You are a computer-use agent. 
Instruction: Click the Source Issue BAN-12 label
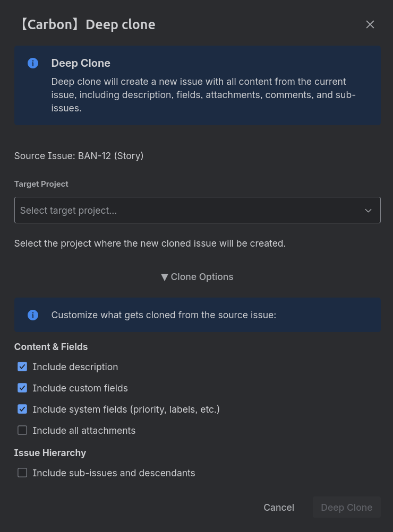click(79, 156)
